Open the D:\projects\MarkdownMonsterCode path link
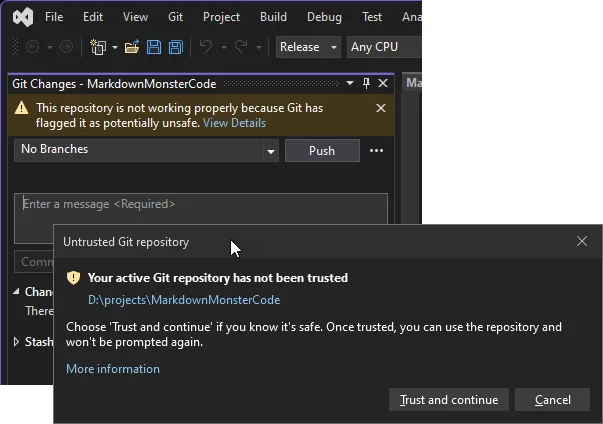The image size is (603, 424). coord(184,300)
